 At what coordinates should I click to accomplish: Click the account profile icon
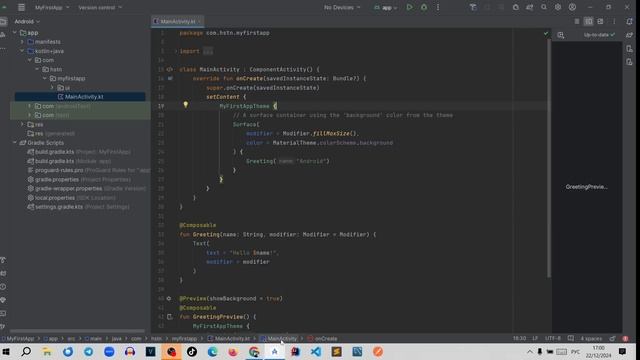point(572,7)
